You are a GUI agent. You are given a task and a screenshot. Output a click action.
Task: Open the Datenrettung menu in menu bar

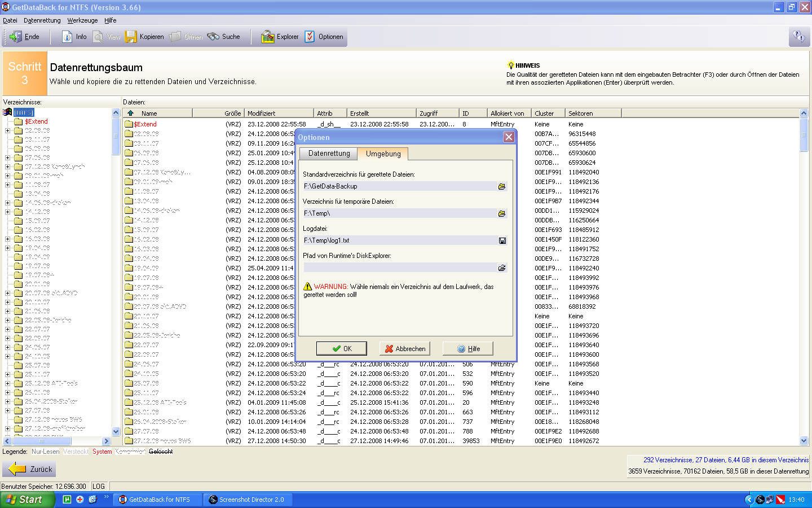click(42, 20)
